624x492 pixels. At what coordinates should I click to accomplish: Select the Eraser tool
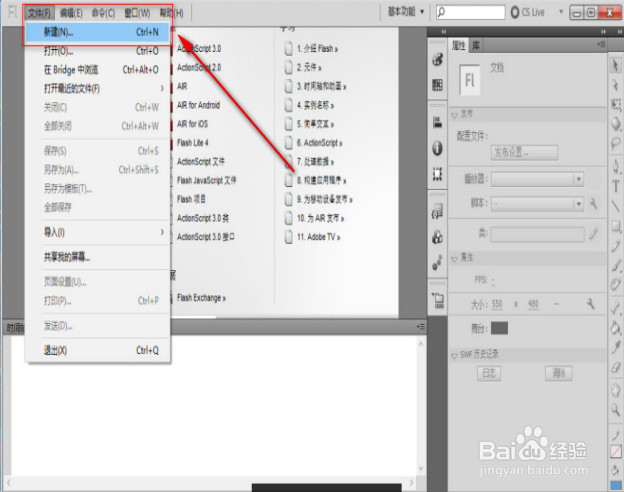616,367
